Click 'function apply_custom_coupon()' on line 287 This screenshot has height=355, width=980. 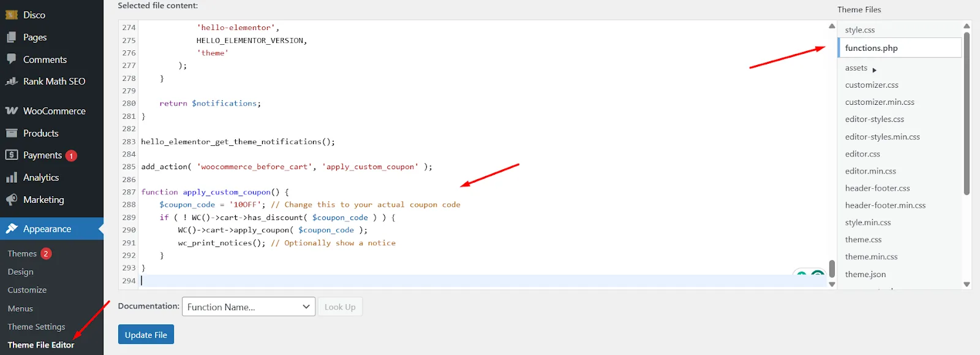click(210, 192)
